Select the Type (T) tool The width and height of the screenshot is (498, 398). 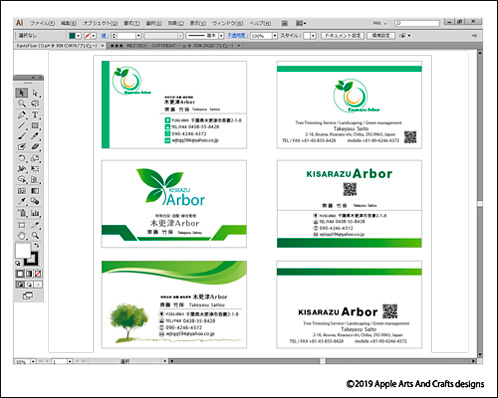(35, 115)
